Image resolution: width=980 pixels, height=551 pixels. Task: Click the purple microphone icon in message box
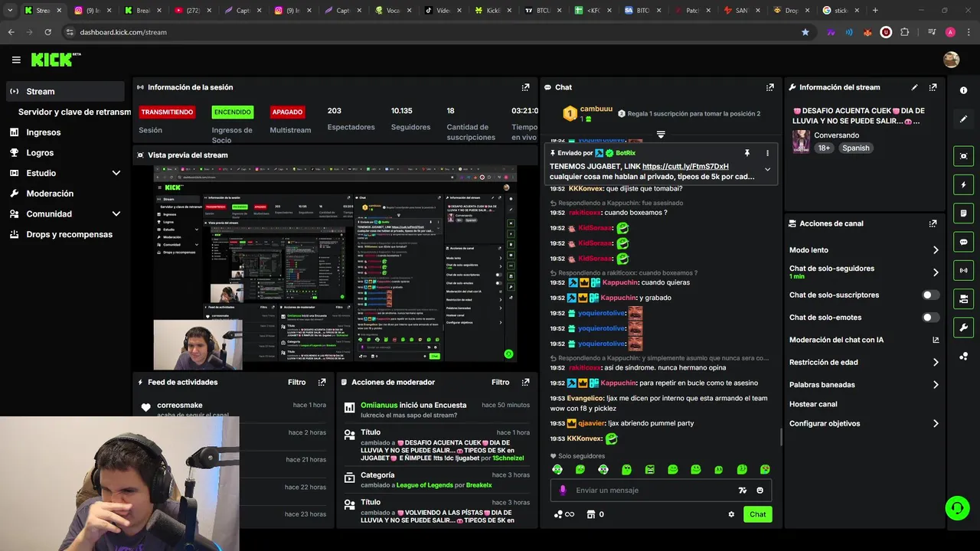pos(563,491)
